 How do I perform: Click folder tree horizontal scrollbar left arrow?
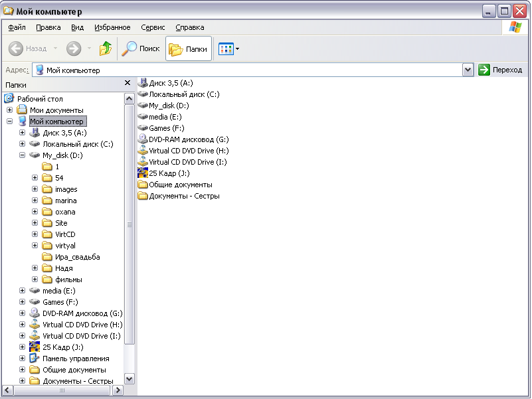8,390
